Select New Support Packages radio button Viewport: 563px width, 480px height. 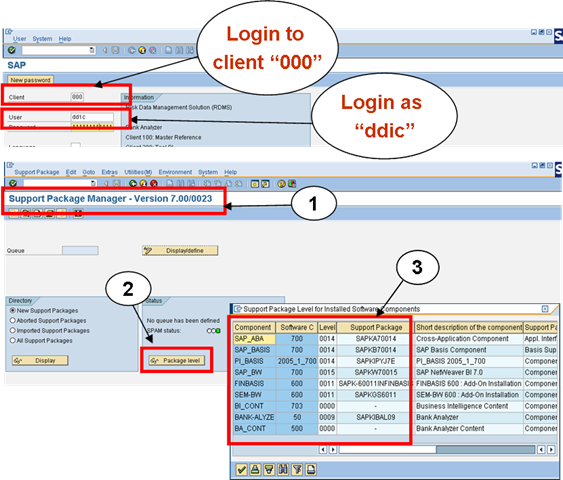click(13, 310)
